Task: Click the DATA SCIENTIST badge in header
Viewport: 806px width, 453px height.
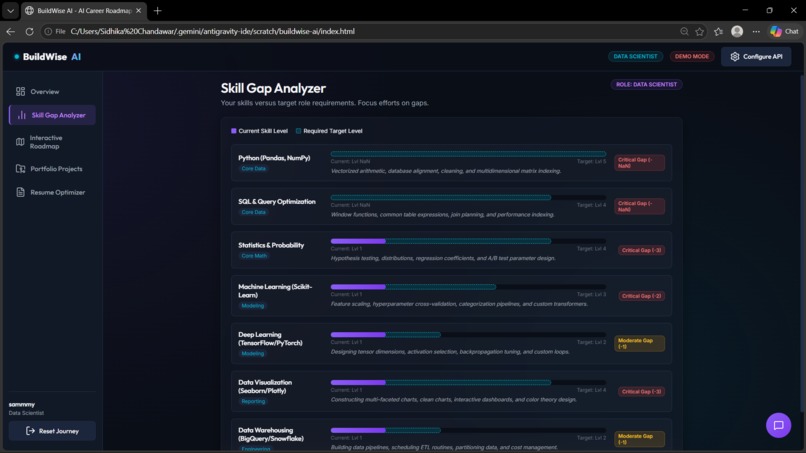Action: click(635, 57)
